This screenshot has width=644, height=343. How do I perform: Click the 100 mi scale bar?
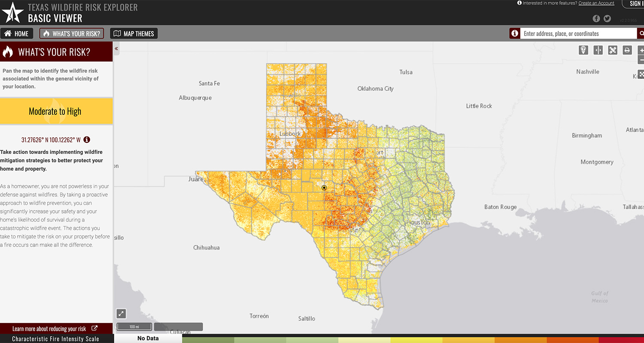click(134, 327)
